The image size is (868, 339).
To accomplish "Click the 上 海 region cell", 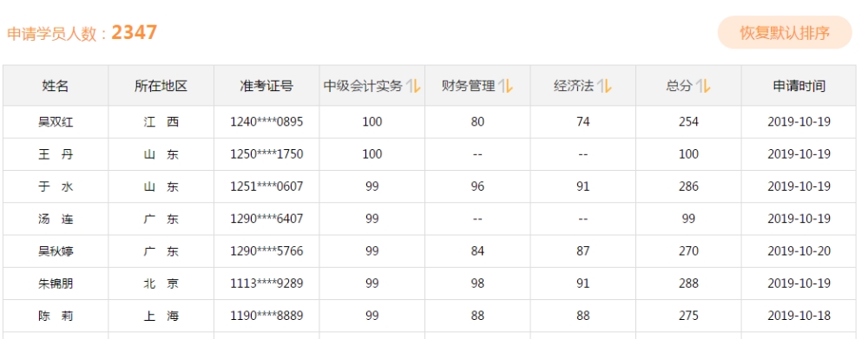I will click(161, 316).
